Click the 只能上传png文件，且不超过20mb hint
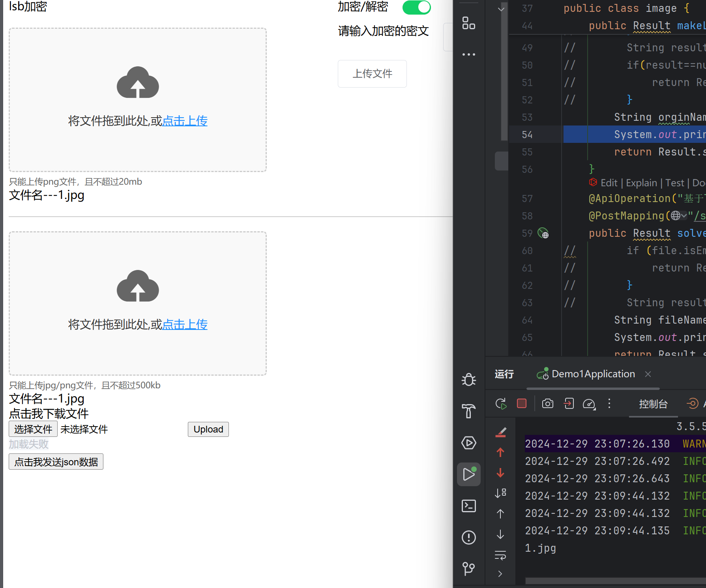Viewport: 706px width, 588px height. click(x=75, y=182)
